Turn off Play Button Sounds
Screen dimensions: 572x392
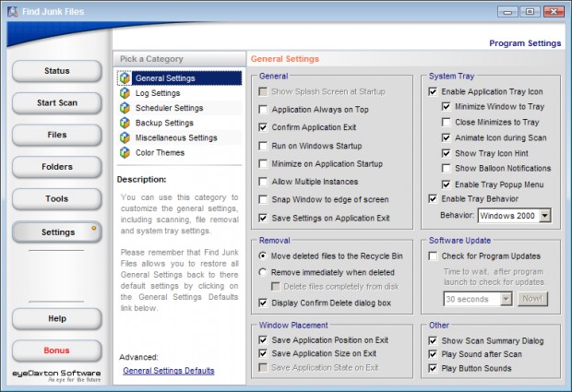tap(433, 368)
